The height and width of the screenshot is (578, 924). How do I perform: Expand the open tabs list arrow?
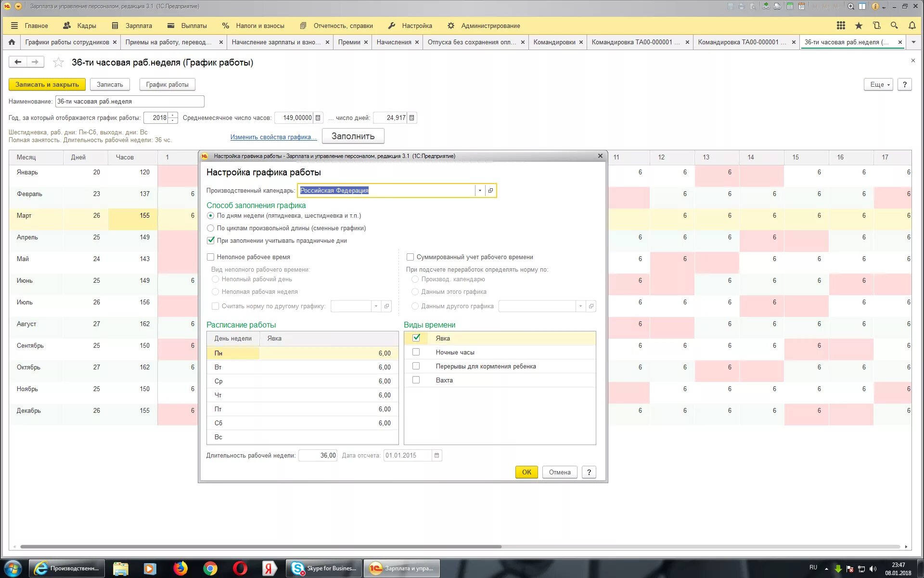click(913, 42)
